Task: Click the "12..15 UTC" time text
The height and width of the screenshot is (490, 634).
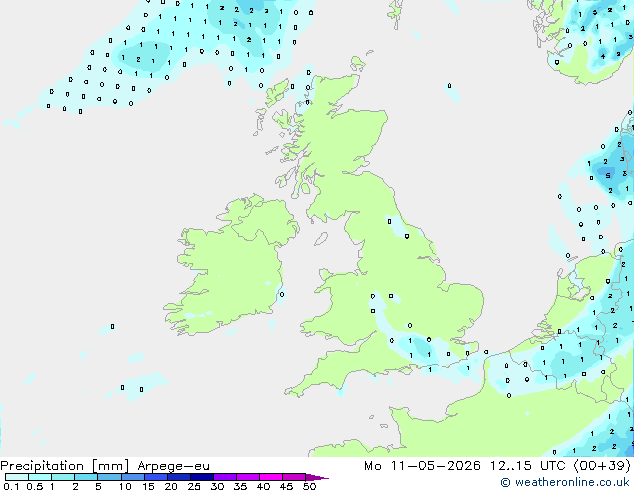Action: coord(527,466)
